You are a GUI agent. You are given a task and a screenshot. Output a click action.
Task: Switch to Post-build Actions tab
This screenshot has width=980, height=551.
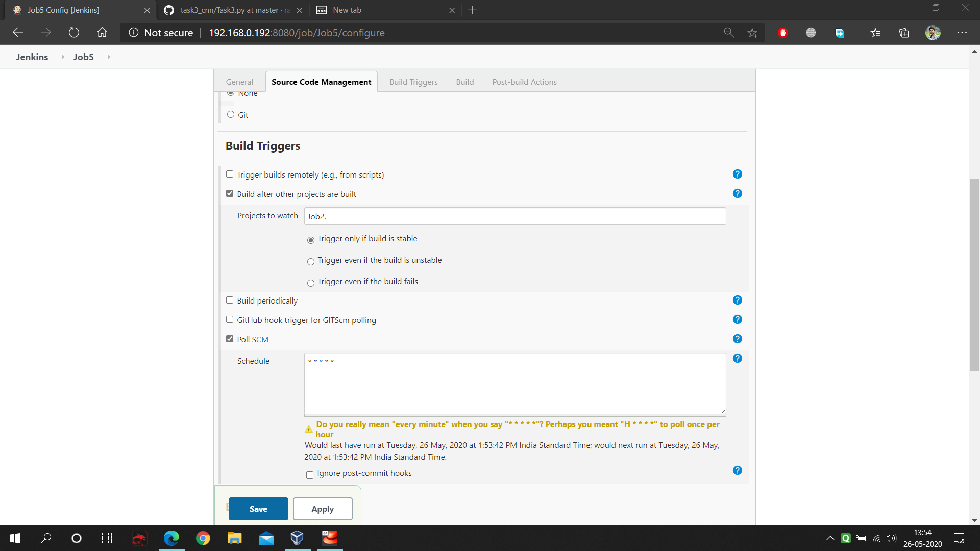pyautogui.click(x=524, y=82)
